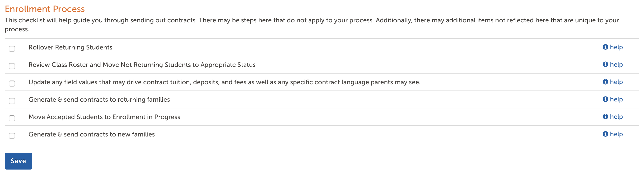Check the Rollover Returning Students checkbox
Screen dimensions: 644x176
[x=12, y=49]
